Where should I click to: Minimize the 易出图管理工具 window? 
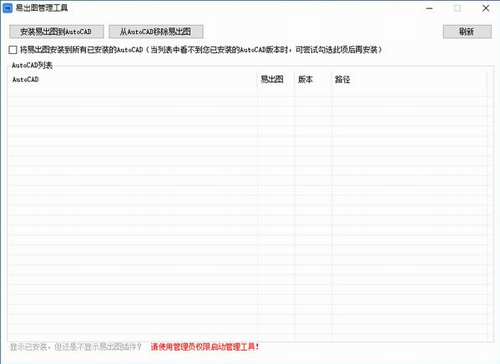[430, 8]
